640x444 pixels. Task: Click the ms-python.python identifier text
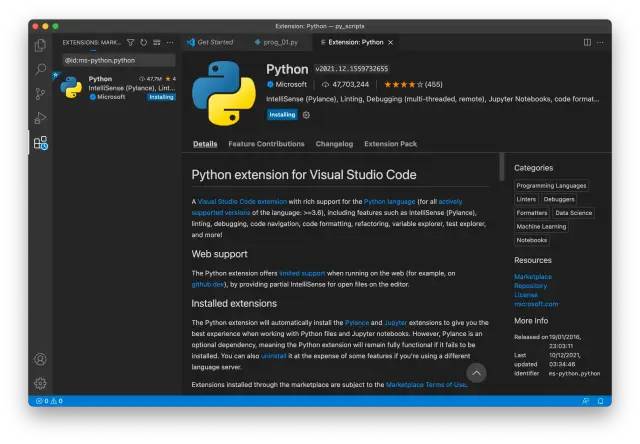point(574,373)
